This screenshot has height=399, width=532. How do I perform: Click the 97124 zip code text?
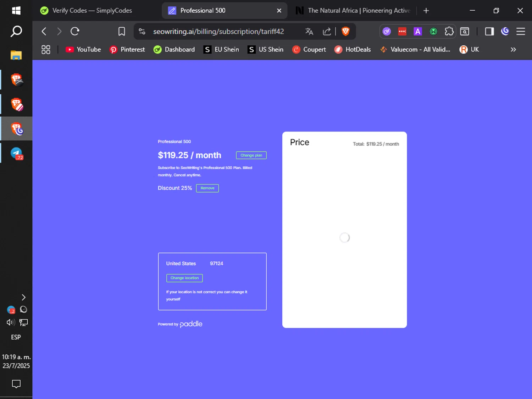[216, 264]
